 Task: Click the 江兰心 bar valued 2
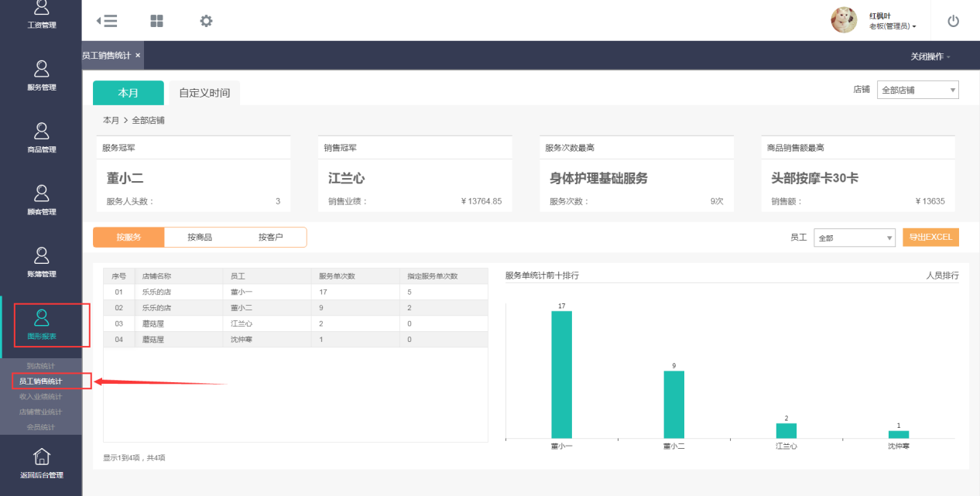tap(786, 431)
